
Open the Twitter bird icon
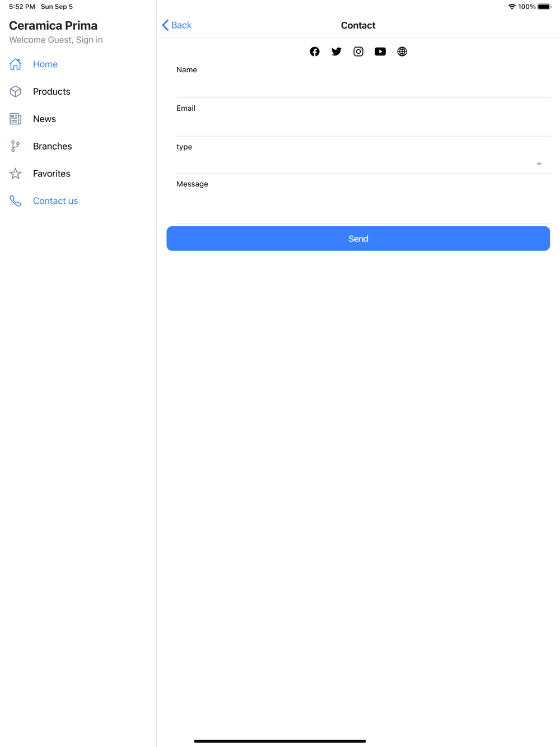(x=337, y=52)
